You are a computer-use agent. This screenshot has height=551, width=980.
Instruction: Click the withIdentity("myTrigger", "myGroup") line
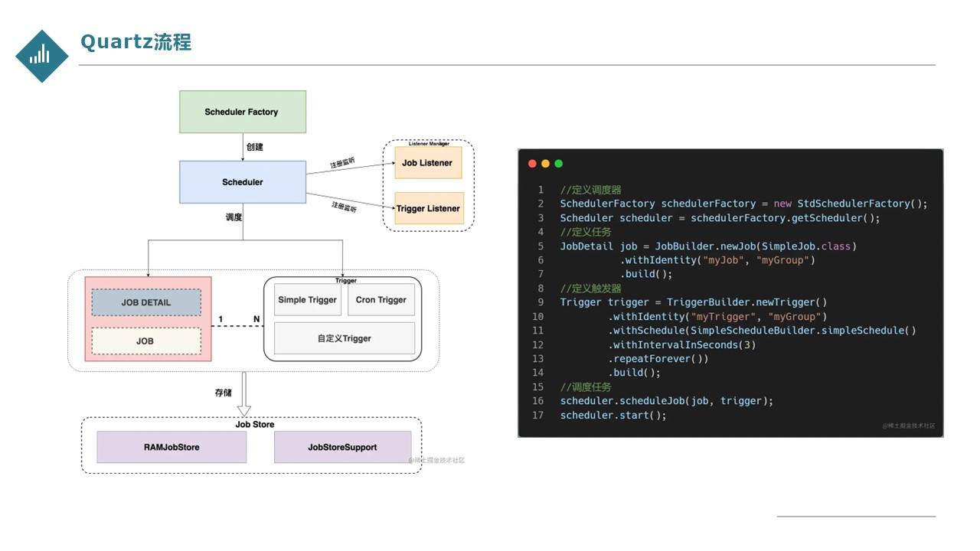pos(717,317)
